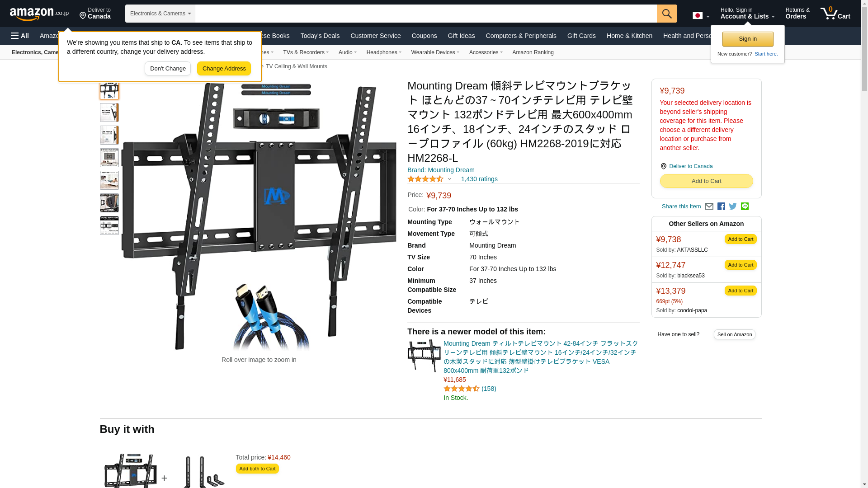Click the search magnifier icon
Viewport: 868px width, 488px height.
[666, 14]
